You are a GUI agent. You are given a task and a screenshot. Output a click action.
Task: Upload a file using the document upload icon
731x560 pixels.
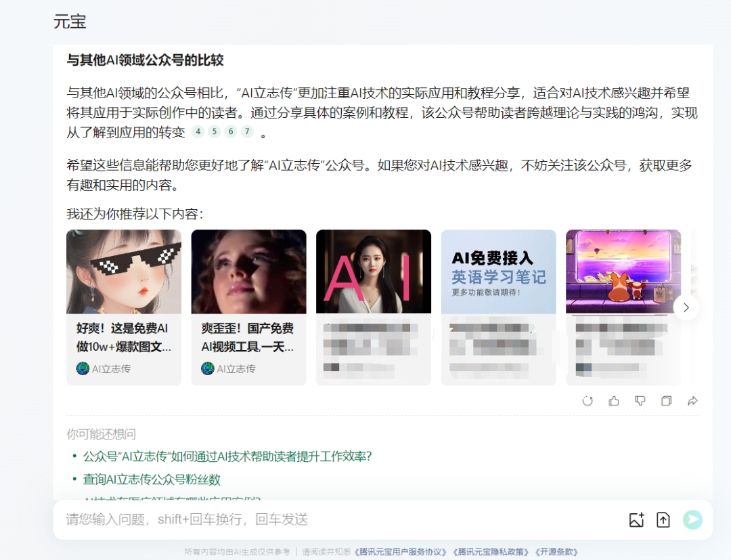point(663,519)
